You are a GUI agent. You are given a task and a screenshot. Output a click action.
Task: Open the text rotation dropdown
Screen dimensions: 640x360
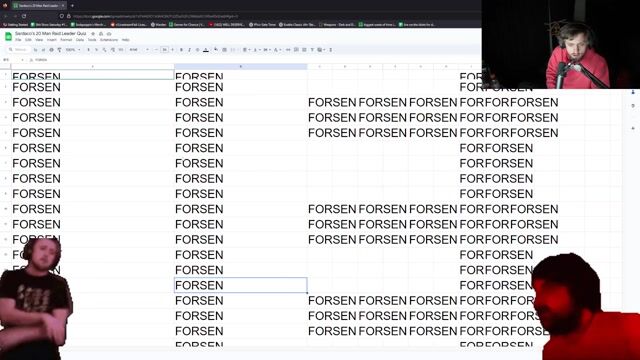[x=277, y=50]
